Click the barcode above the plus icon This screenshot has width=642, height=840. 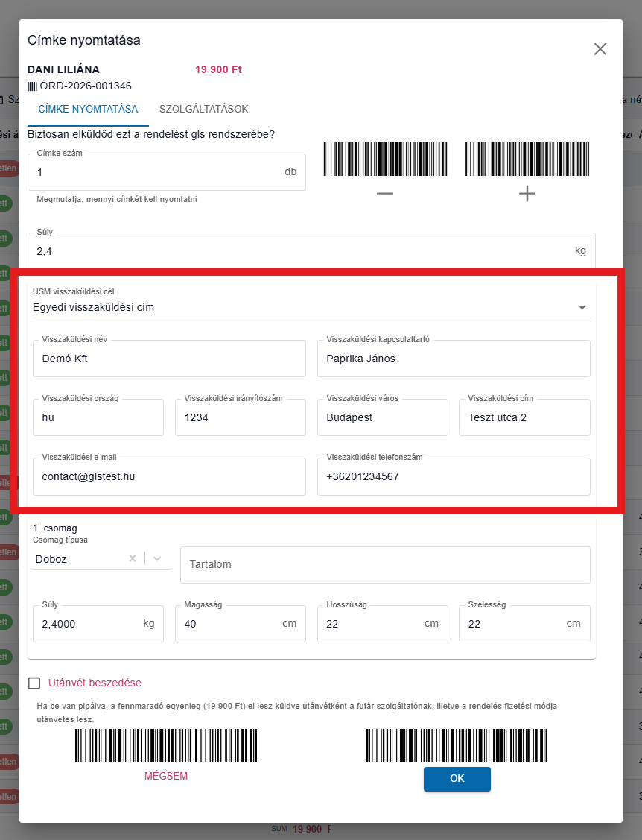click(x=527, y=159)
